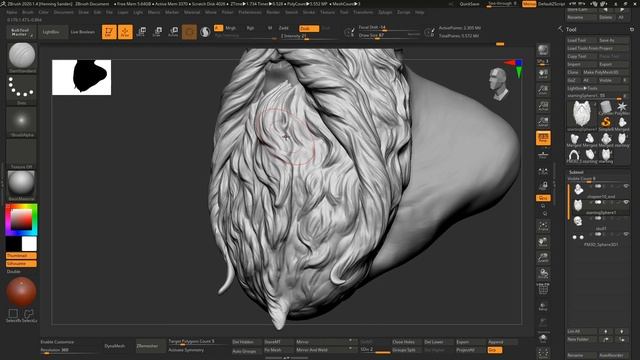
Task: Open the Texture Off selector
Action: [x=22, y=154]
